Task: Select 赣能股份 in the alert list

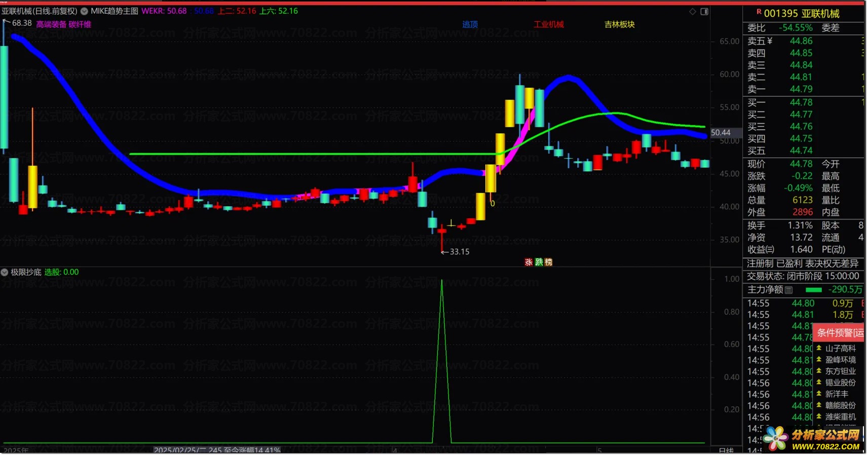Action: click(x=841, y=405)
